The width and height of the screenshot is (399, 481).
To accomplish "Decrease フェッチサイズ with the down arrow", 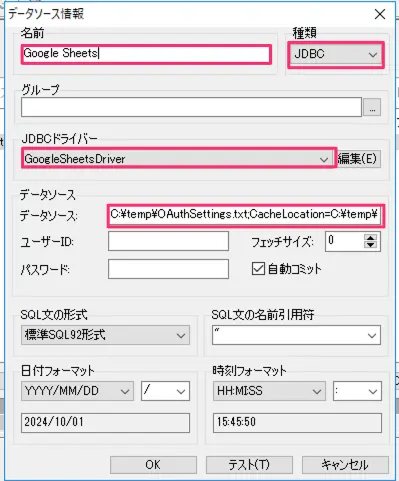I will click(x=370, y=245).
